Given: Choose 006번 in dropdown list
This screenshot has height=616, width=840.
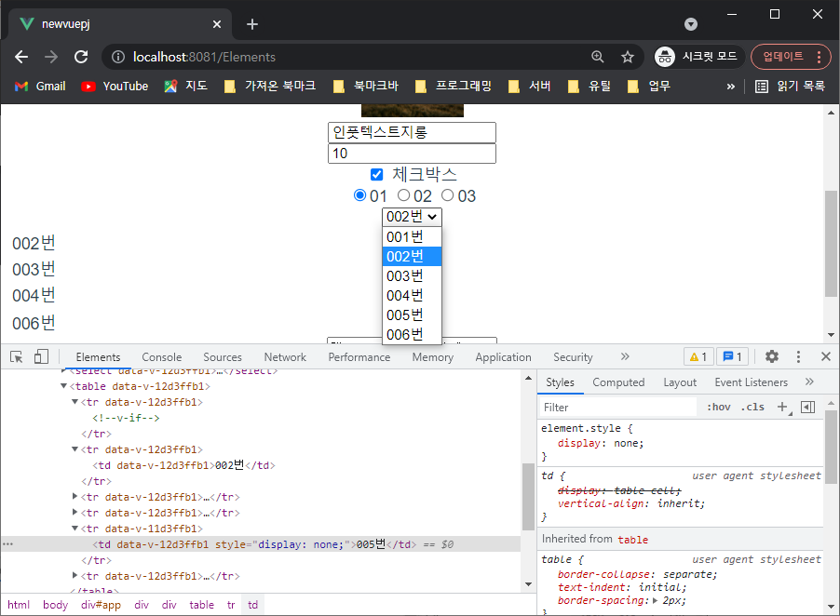Looking at the screenshot, I should coord(412,334).
